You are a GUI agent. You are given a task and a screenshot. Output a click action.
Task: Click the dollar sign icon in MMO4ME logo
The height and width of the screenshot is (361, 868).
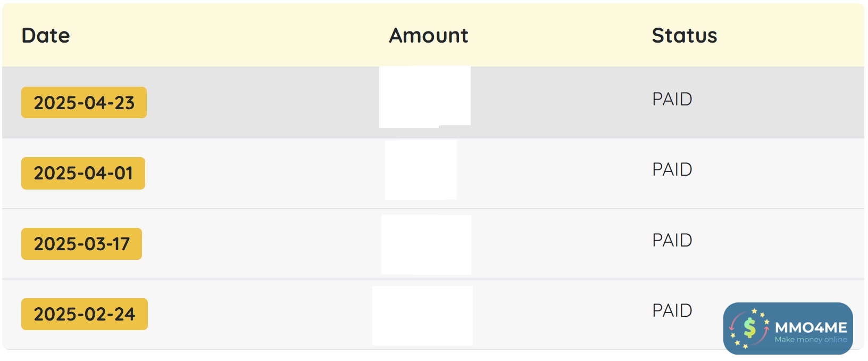tap(749, 328)
